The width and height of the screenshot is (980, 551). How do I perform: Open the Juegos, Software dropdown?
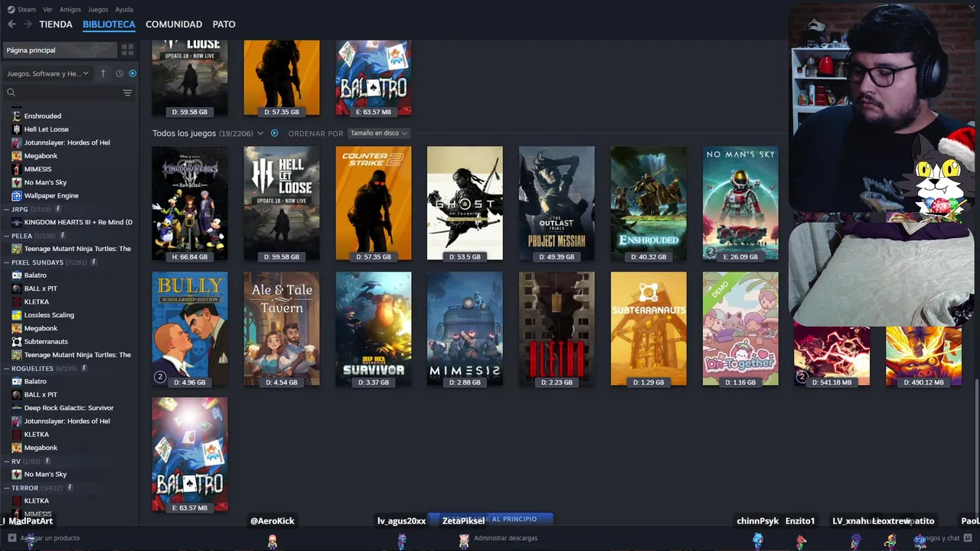tap(47, 73)
